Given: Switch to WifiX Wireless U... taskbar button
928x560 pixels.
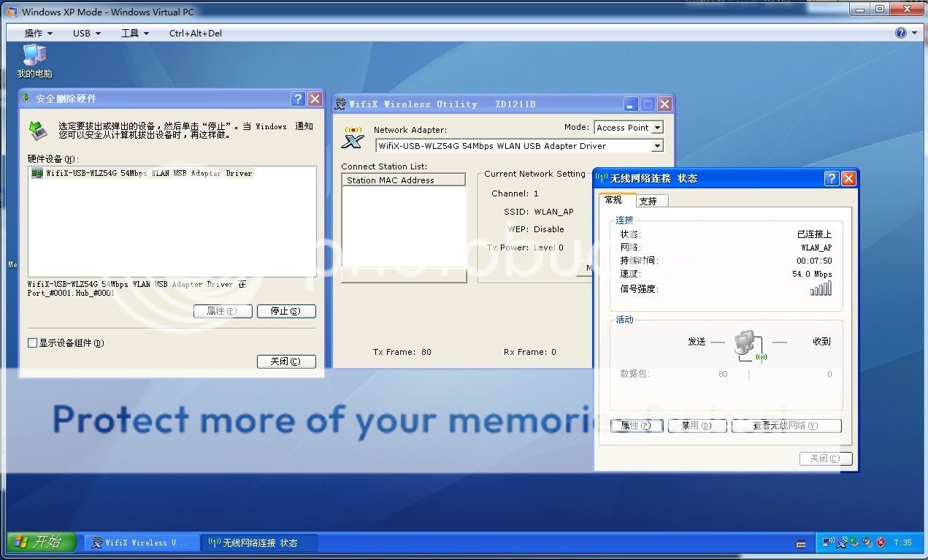Looking at the screenshot, I should tap(141, 542).
